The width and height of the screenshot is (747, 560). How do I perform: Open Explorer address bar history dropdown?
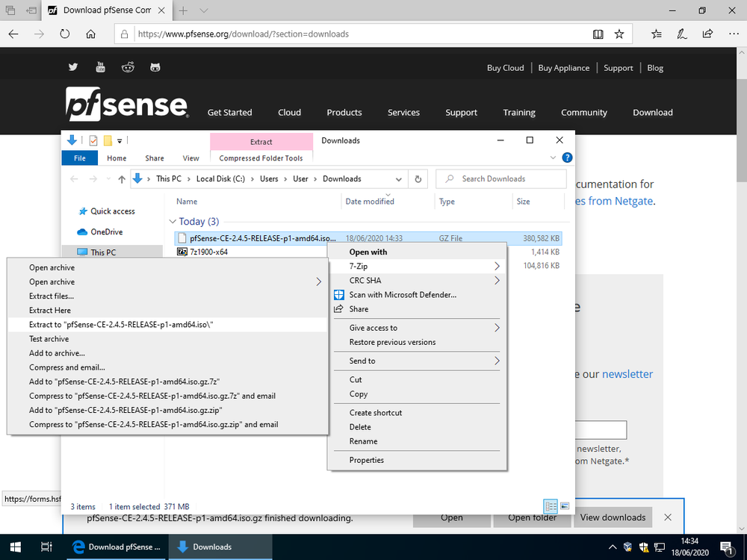coord(398,179)
